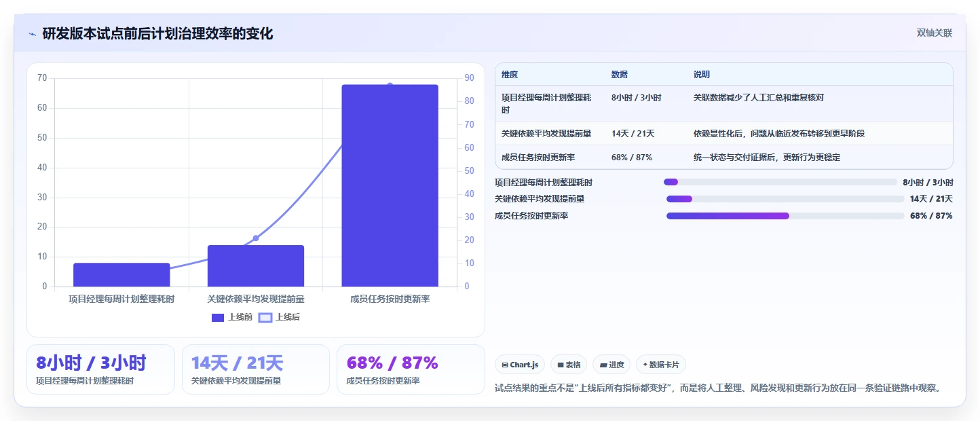
Task: Click the icon in 表格 tag
Action: tap(561, 365)
